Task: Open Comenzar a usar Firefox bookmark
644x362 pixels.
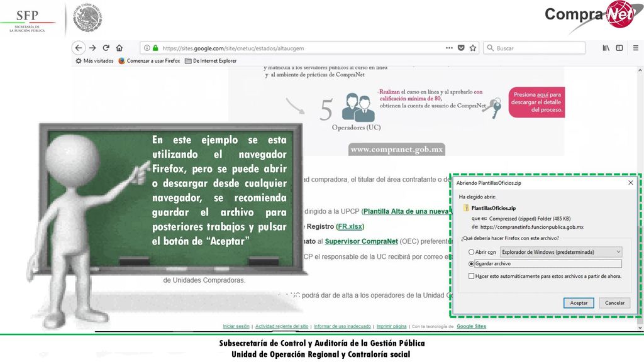Action: 149,61
